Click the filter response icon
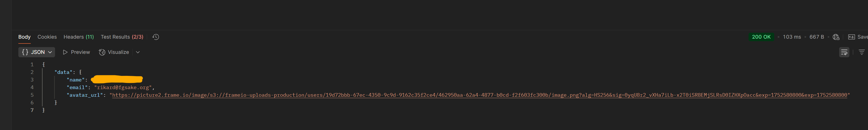 [862, 52]
